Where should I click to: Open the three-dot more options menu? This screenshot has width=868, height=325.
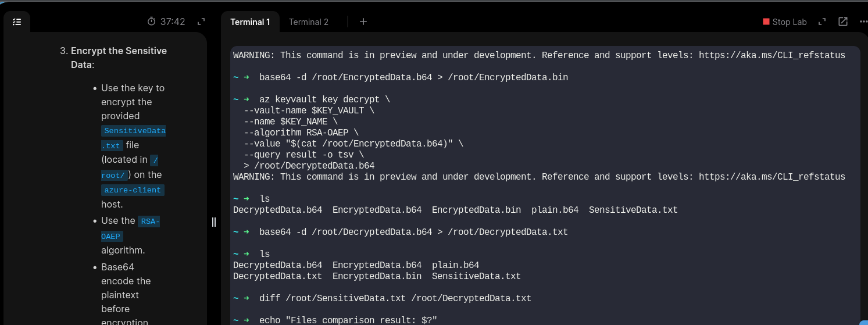coord(863,22)
